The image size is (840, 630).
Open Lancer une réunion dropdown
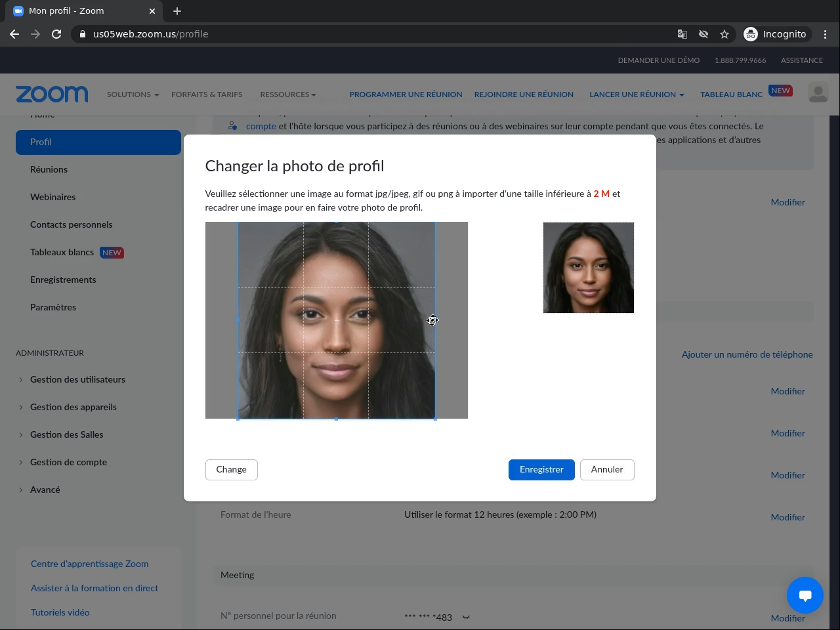[637, 94]
